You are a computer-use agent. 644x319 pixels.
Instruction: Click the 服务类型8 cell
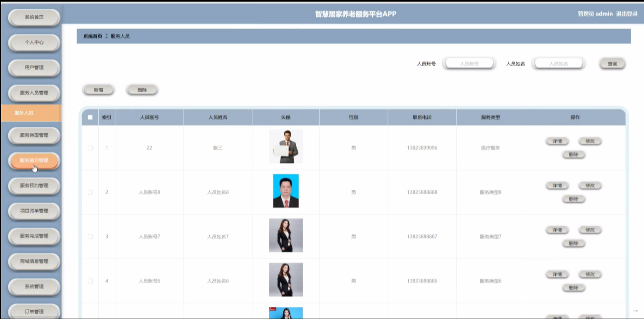click(x=491, y=192)
